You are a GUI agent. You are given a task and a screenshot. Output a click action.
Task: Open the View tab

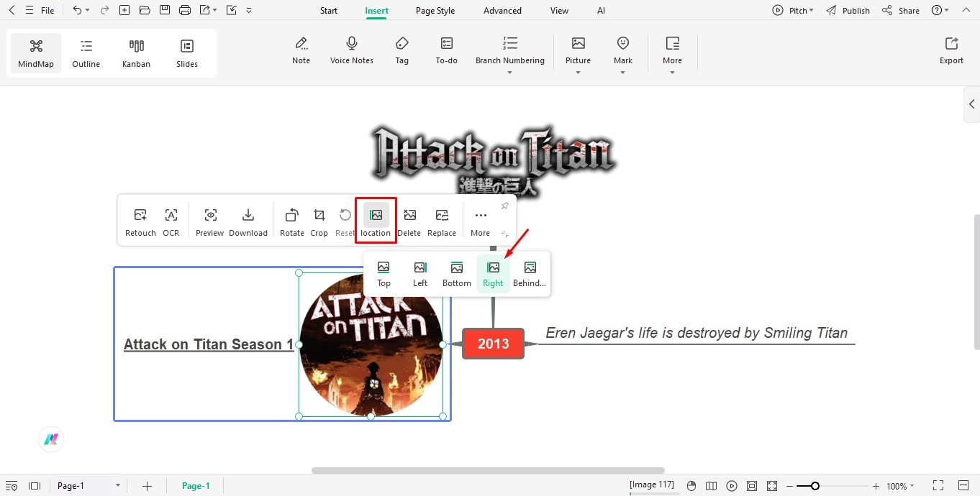click(x=559, y=11)
